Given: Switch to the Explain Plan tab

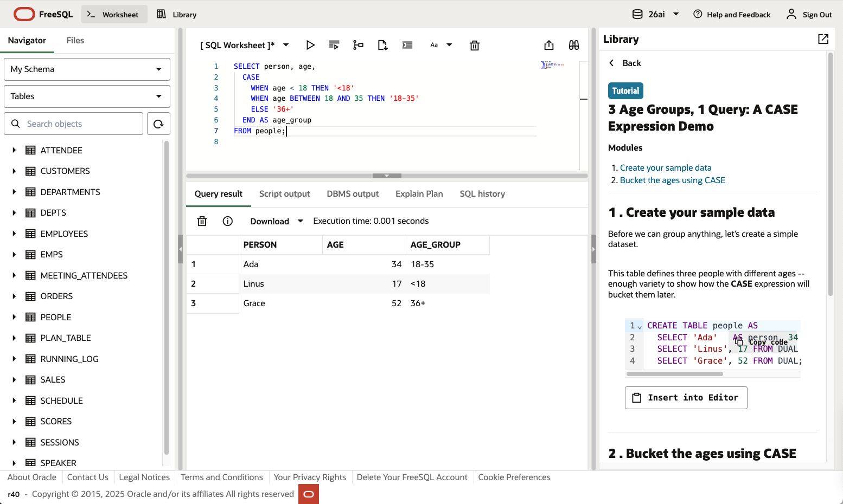Looking at the screenshot, I should tap(419, 194).
